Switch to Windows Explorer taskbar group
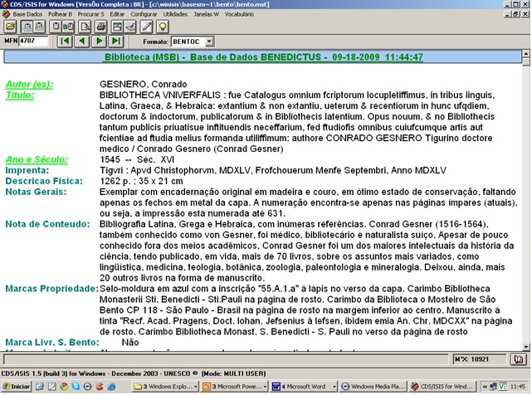 pos(165,386)
